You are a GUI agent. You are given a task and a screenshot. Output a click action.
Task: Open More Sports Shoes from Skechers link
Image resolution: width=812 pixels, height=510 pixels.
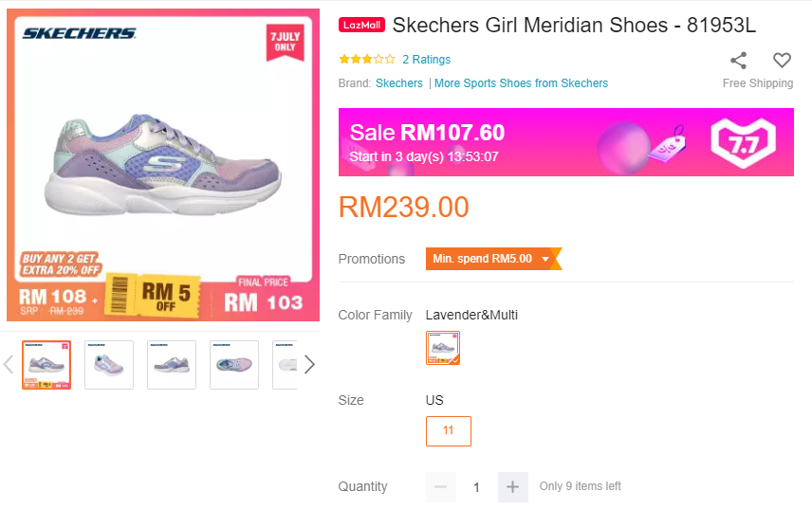[x=521, y=83]
